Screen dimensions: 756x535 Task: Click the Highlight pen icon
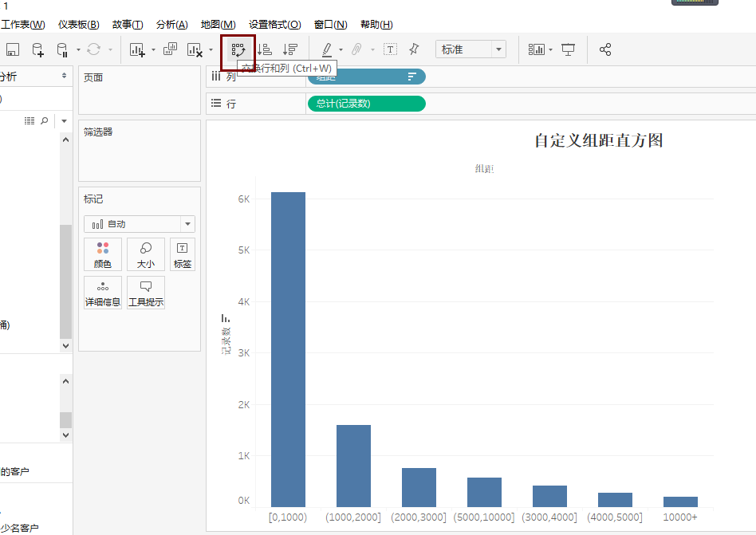[x=327, y=49]
